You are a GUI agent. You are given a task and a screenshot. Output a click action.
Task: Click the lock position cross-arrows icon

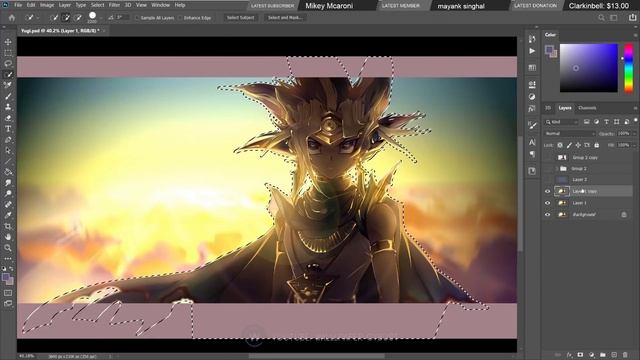[578, 145]
